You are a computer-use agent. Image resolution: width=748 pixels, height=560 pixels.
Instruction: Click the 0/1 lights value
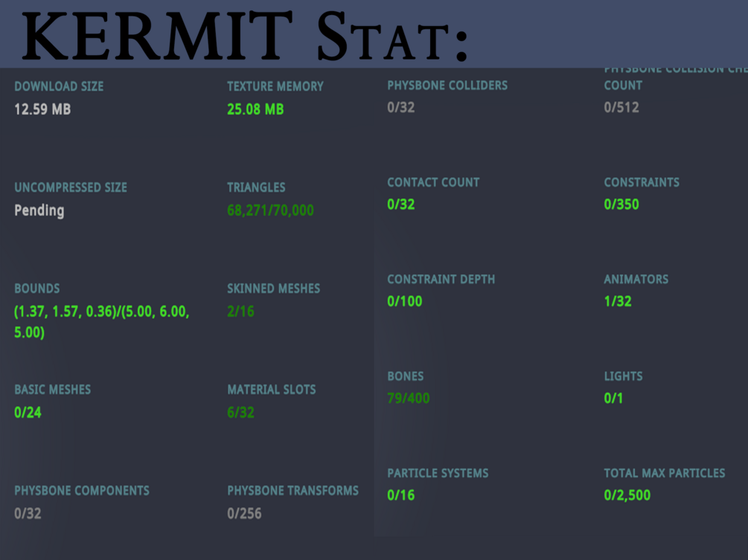click(x=613, y=398)
